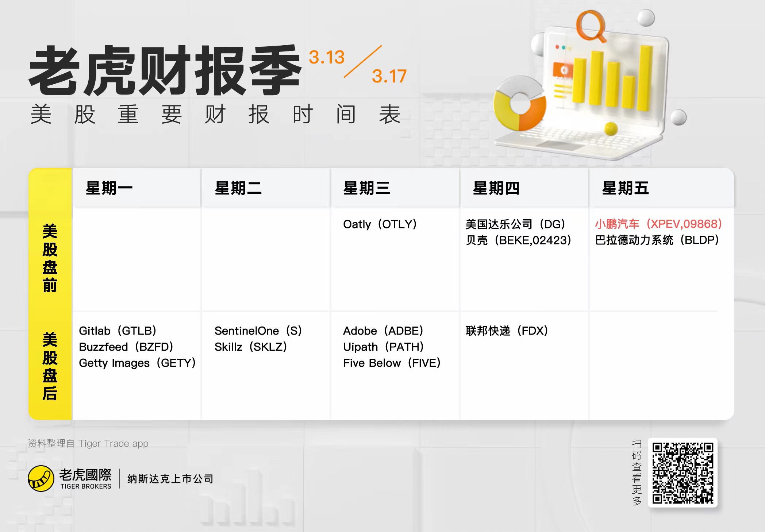This screenshot has height=532, width=765.
Task: Click 美国达乐公司 (DG) entry
Action: pos(515,224)
